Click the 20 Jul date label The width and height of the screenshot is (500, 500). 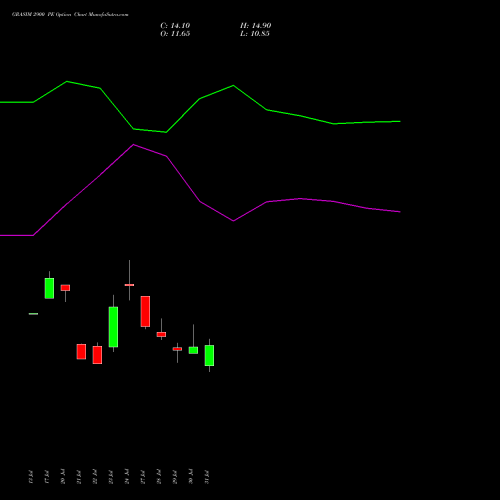pos(63,477)
